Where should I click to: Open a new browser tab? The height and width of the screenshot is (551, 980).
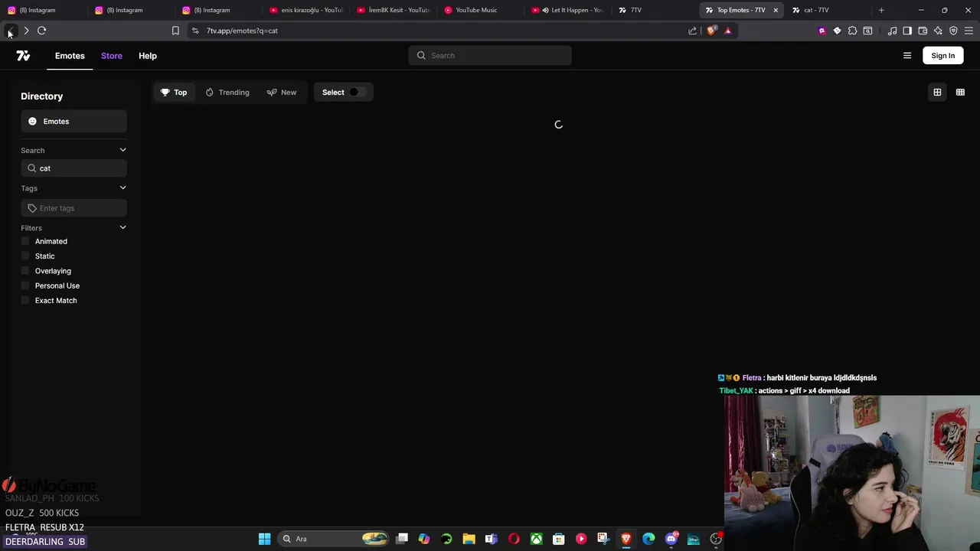[881, 10]
